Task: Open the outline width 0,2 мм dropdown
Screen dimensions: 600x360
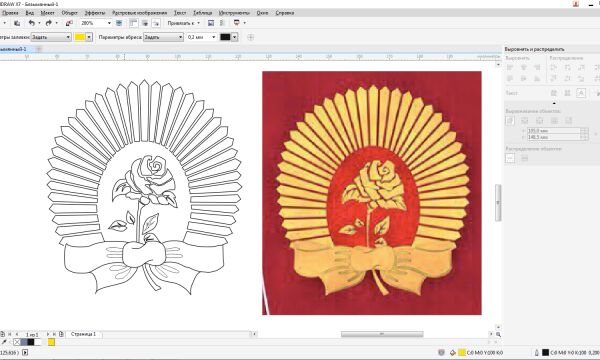Action: coord(214,37)
